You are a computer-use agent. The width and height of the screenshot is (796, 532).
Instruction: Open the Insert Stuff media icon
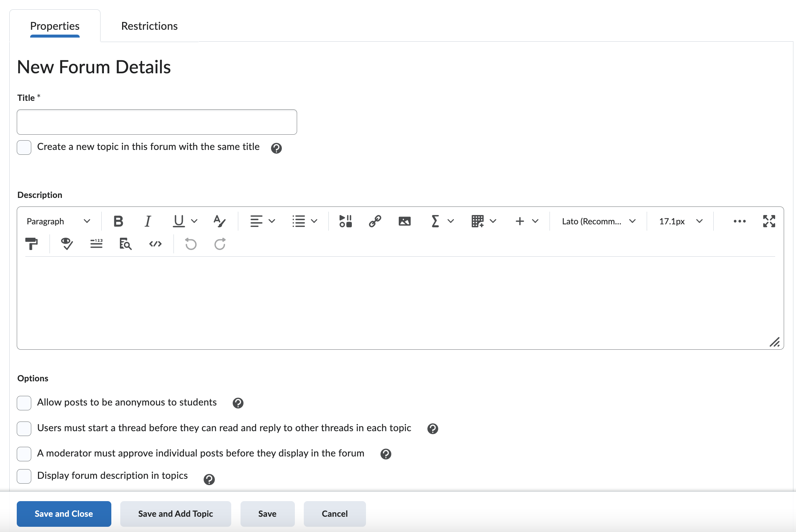345,221
